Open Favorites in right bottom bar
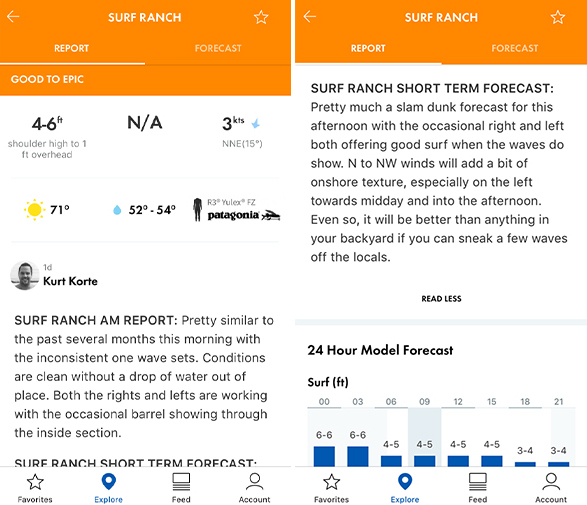Screen dimensions: 587x505 [x=332, y=488]
